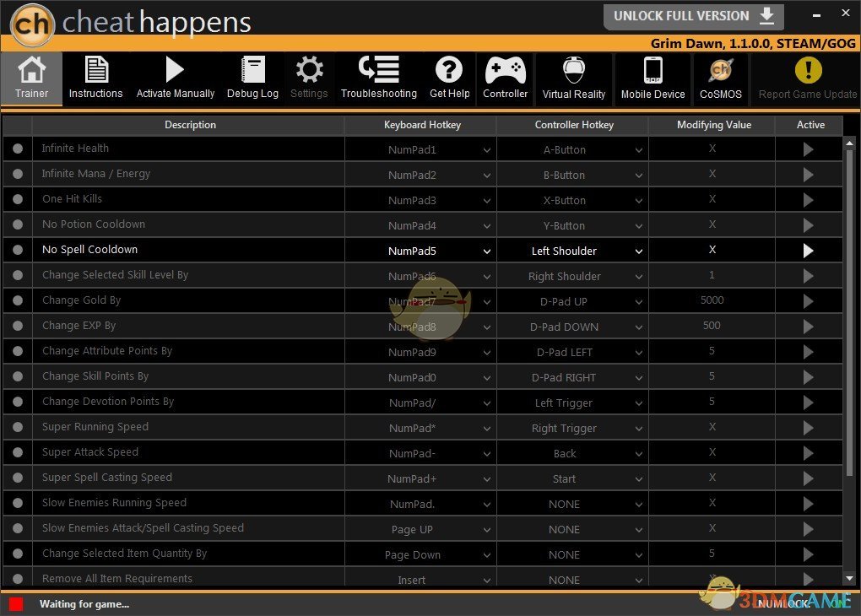Image resolution: width=861 pixels, height=616 pixels.
Task: Click the Active column header
Action: click(810, 125)
